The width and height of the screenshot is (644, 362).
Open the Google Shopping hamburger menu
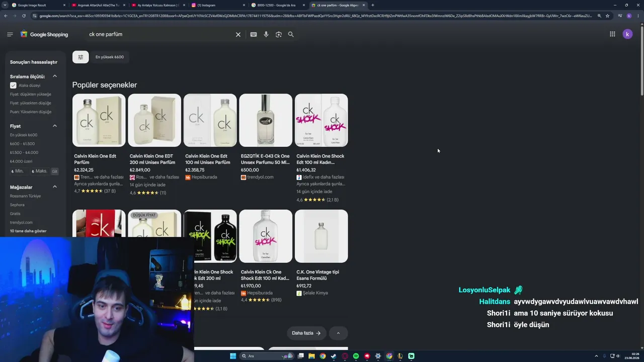[x=10, y=34]
